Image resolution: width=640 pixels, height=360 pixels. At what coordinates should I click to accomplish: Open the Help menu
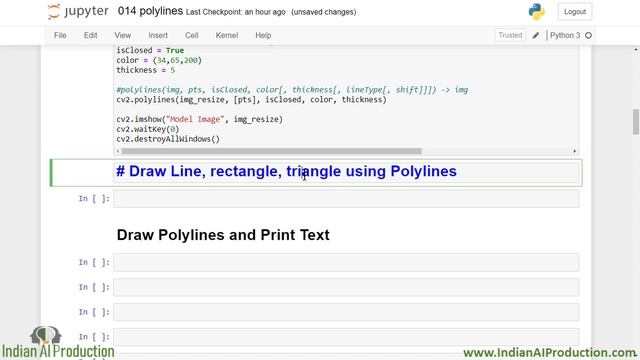263,36
